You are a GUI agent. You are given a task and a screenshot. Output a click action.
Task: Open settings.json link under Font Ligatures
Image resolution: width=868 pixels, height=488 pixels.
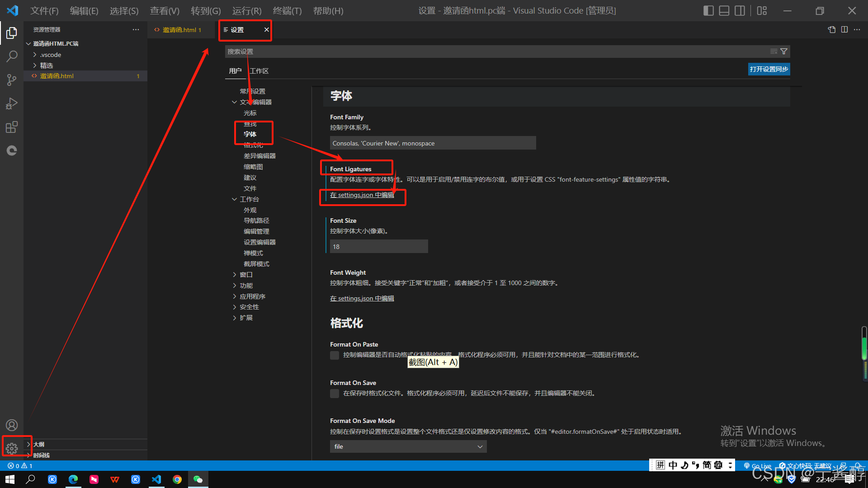click(362, 195)
